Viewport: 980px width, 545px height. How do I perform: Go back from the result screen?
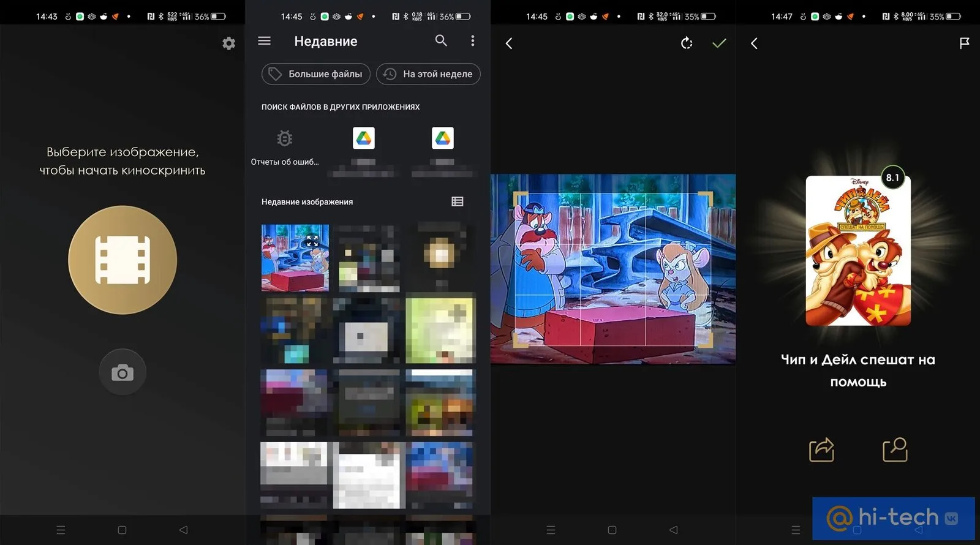[754, 43]
